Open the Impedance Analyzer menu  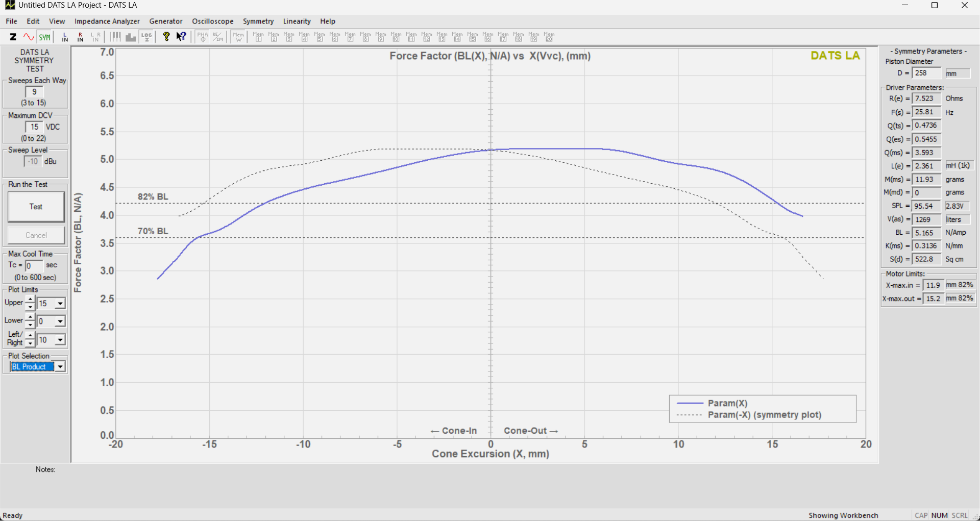107,21
